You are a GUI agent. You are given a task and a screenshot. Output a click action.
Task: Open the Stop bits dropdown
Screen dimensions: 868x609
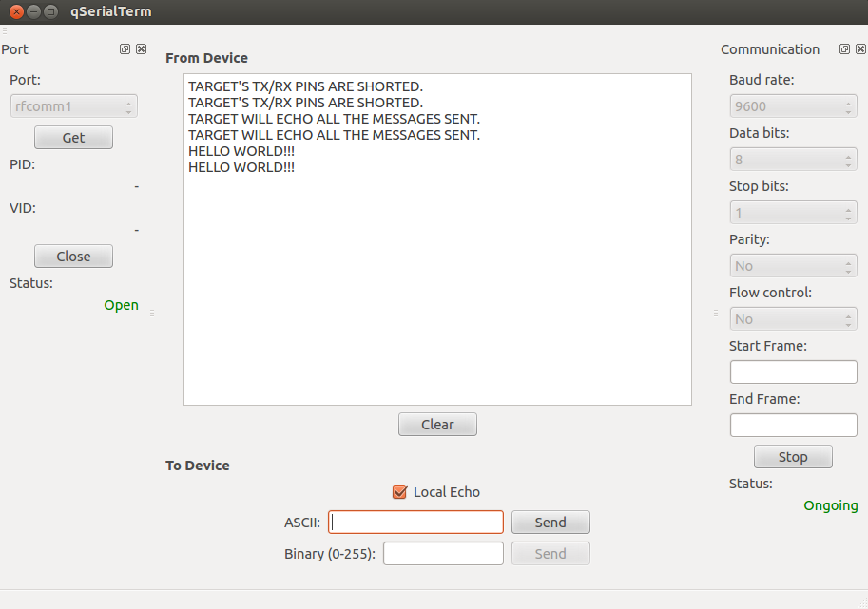tap(793, 213)
